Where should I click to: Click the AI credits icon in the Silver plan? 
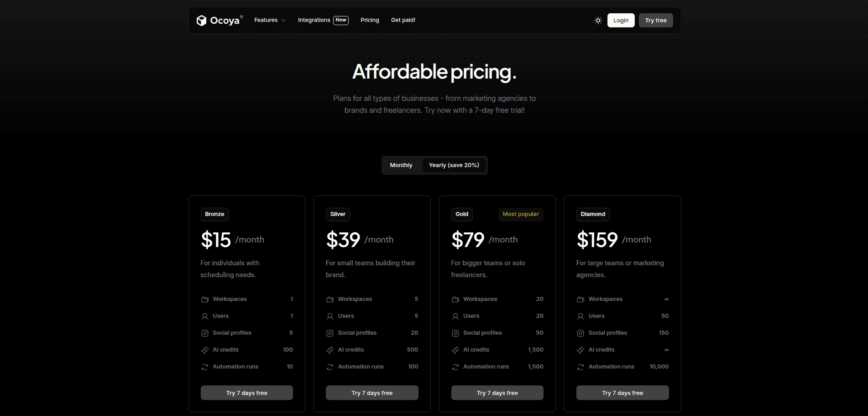coord(329,350)
